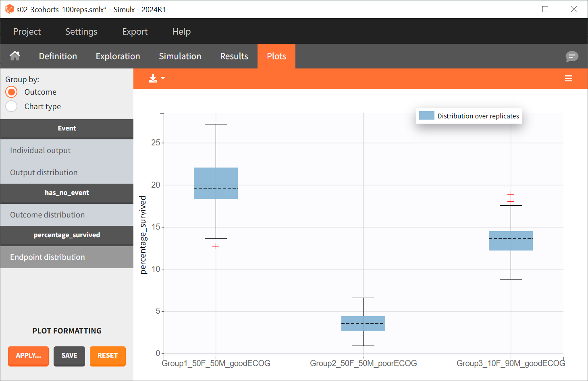Screen dimensions: 588x381
Task: Click the plot download icon
Action: click(x=153, y=79)
